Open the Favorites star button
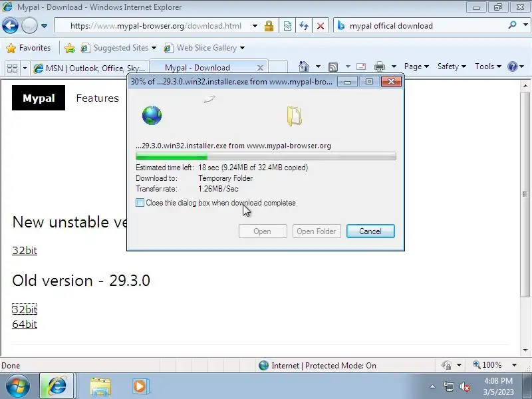 29,48
